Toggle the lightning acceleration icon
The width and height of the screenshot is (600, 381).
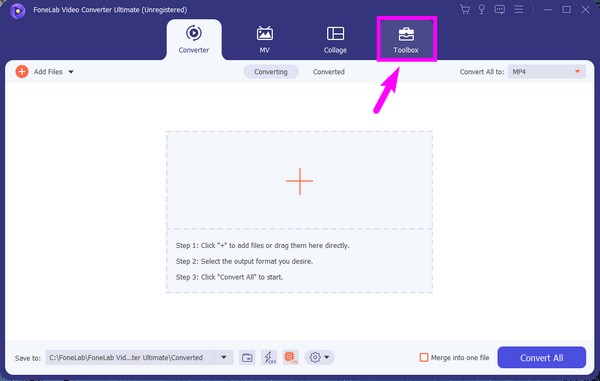269,358
